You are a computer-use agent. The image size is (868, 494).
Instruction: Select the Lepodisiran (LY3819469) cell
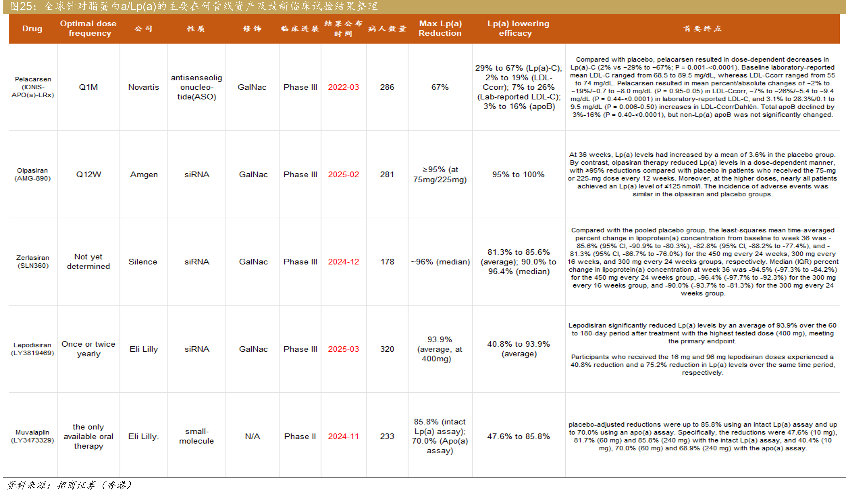[x=32, y=349]
